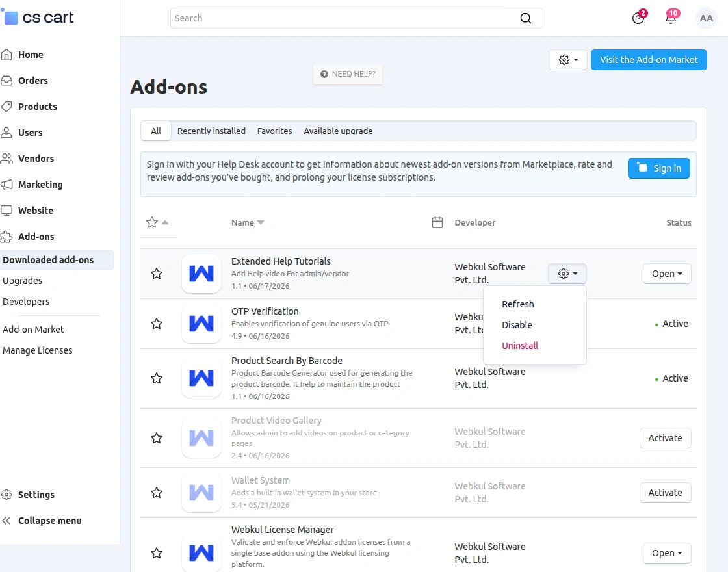Click the Collapse menu chevrons icon
This screenshot has height=572, width=728.
(6, 521)
